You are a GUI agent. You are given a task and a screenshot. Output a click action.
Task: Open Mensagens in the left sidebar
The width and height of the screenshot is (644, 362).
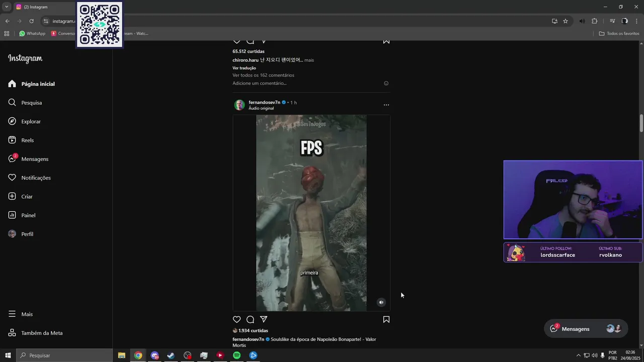click(28, 159)
